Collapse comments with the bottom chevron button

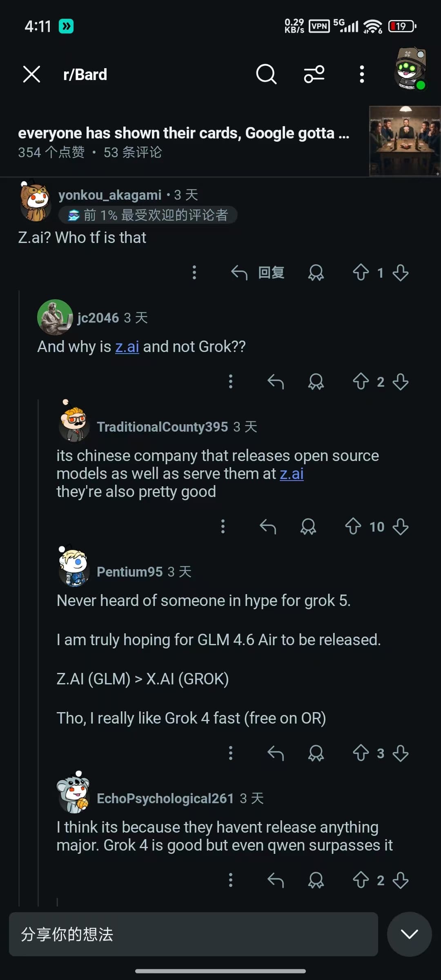coord(409,934)
